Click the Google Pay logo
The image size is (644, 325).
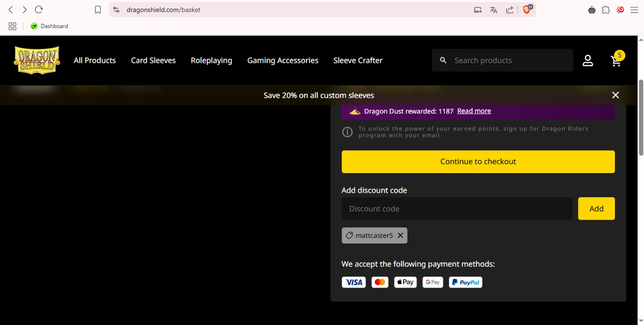433,282
